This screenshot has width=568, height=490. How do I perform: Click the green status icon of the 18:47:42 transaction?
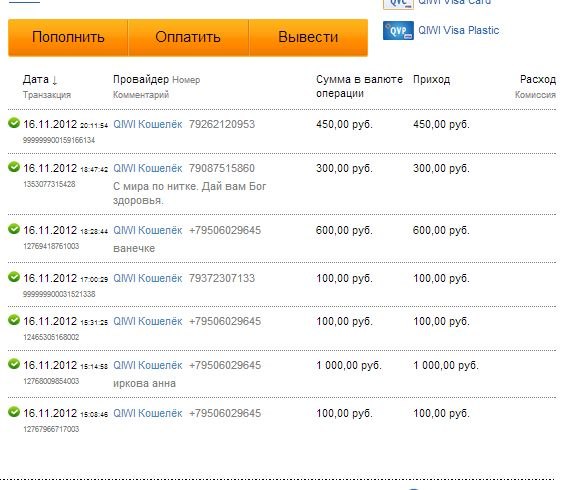[14, 167]
